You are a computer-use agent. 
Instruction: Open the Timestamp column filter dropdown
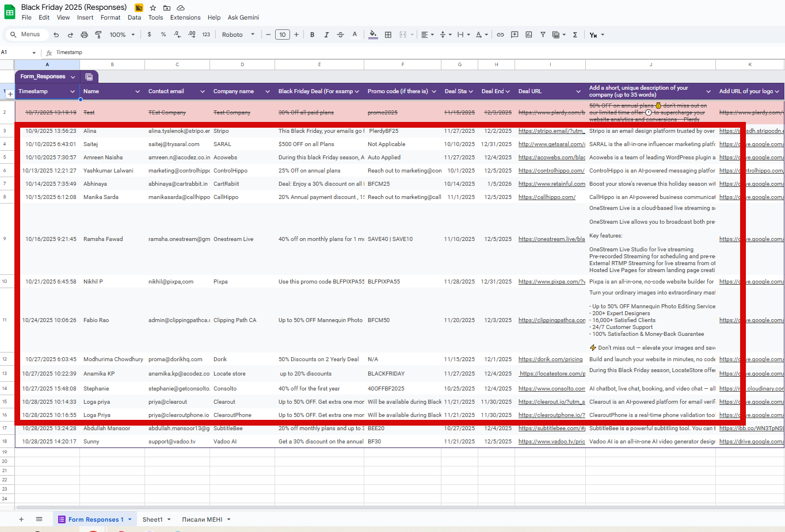[x=73, y=91]
